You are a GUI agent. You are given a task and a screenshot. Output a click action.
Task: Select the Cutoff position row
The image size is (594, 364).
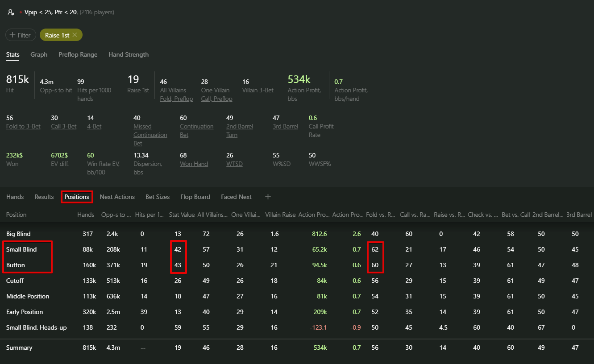(15, 281)
